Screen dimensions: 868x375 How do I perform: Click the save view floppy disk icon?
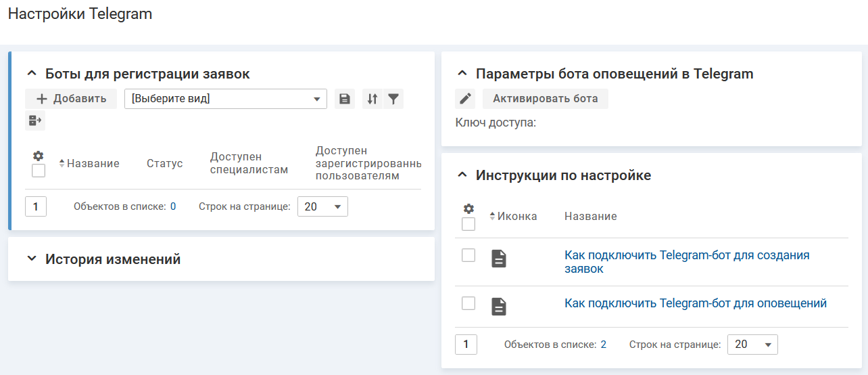tap(345, 99)
